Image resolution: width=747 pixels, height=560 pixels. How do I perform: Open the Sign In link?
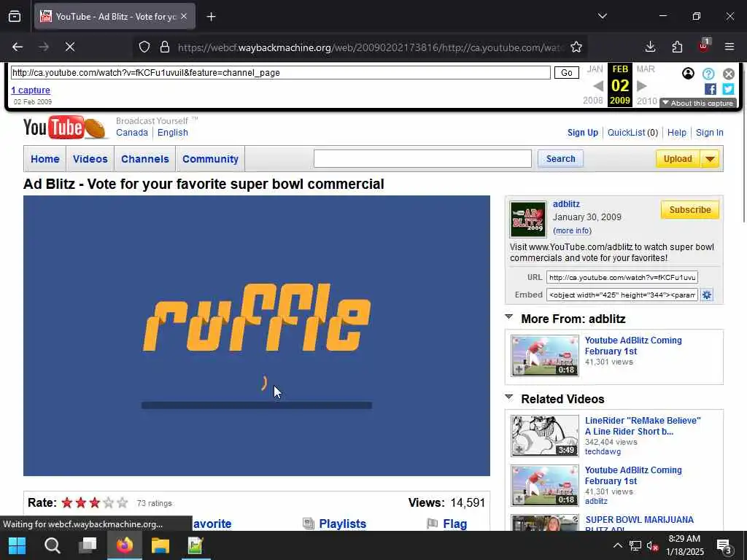[709, 133]
